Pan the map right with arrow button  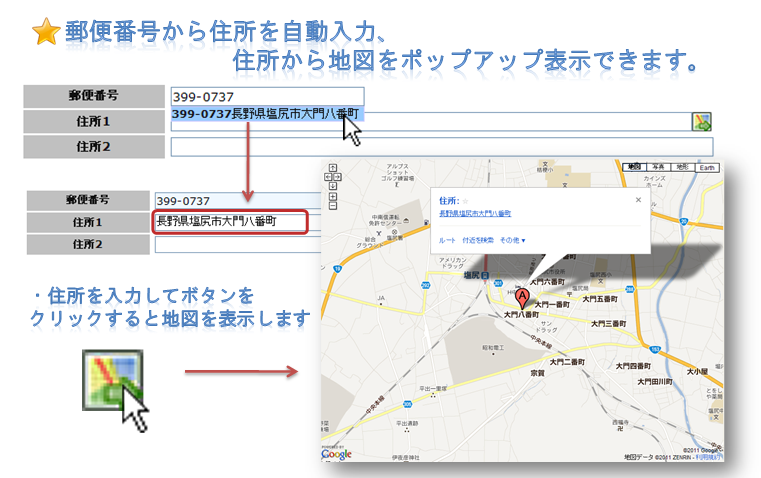point(337,177)
